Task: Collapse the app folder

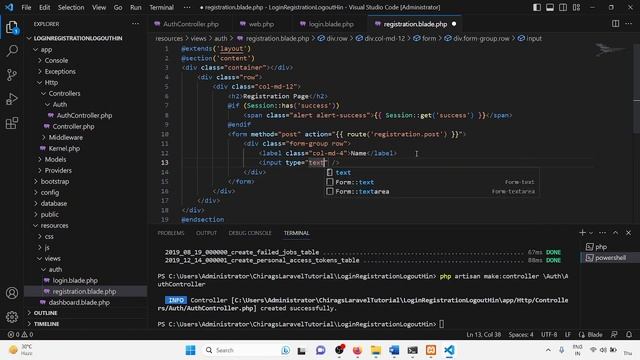Action: click(x=46, y=49)
